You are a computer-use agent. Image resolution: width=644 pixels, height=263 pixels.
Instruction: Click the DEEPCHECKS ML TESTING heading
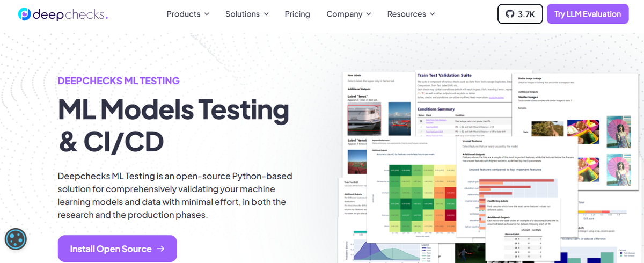pyautogui.click(x=119, y=81)
